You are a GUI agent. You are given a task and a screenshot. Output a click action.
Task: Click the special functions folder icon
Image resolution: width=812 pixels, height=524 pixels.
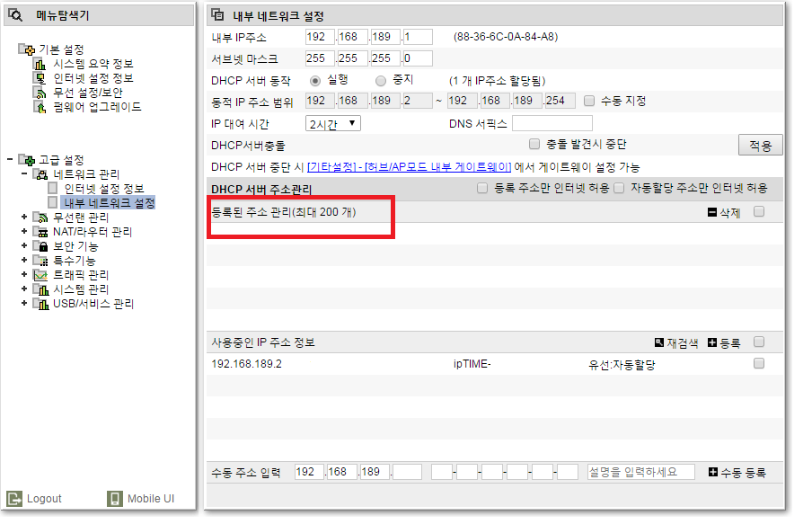[x=40, y=260]
